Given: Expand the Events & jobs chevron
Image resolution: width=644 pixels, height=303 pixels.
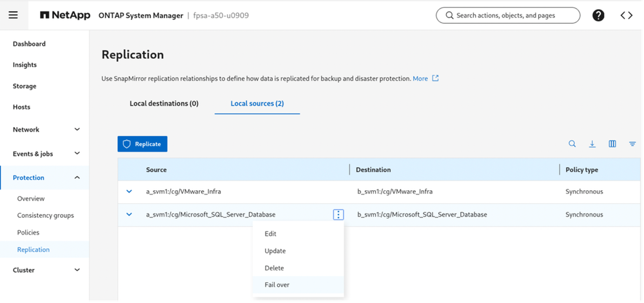Looking at the screenshot, I should pos(77,153).
